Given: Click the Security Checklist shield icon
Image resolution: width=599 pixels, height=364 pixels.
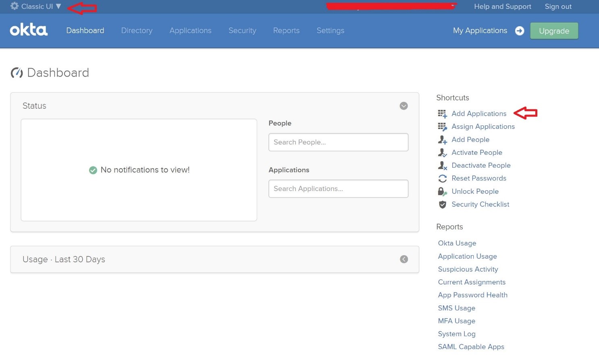Looking at the screenshot, I should 442,204.
